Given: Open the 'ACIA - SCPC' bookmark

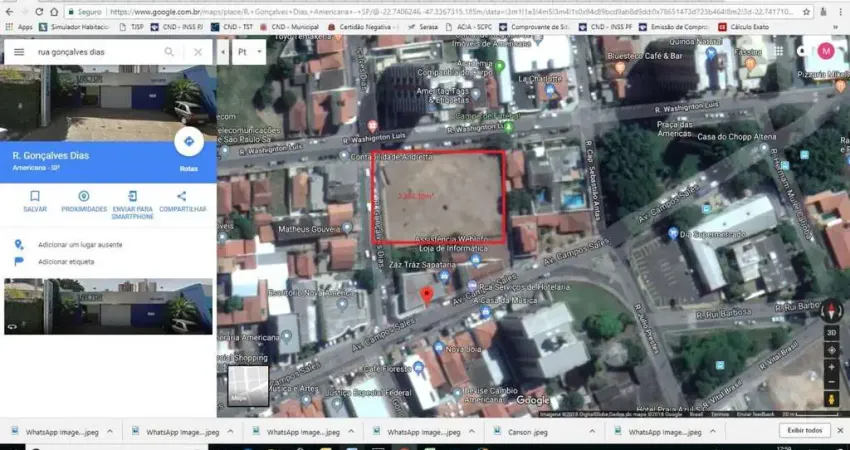Looking at the screenshot, I should (x=468, y=27).
